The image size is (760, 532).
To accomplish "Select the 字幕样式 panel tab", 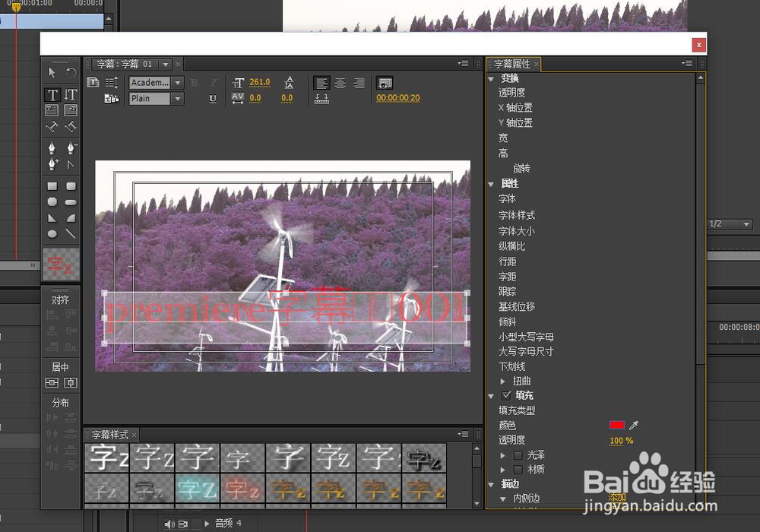I will (110, 435).
